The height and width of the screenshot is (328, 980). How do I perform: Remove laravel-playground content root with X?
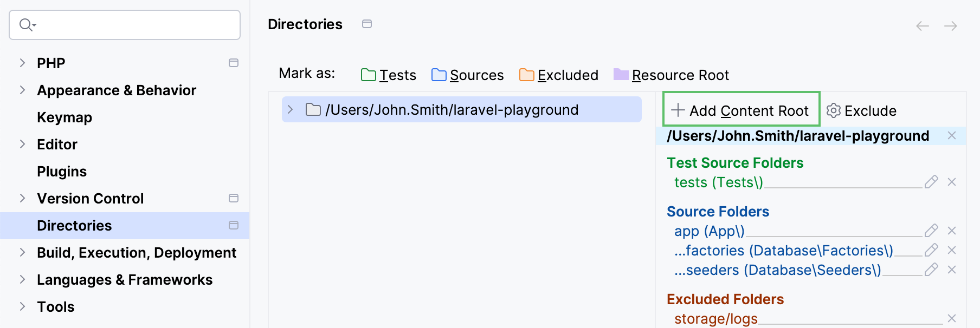point(951,136)
